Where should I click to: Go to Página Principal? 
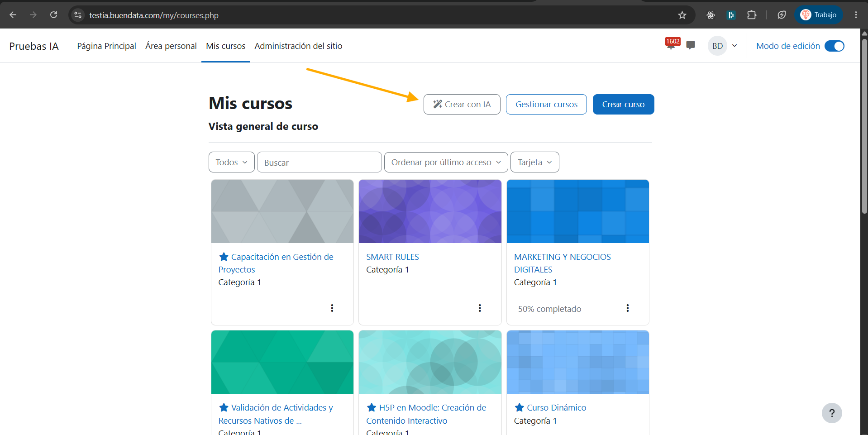point(106,46)
